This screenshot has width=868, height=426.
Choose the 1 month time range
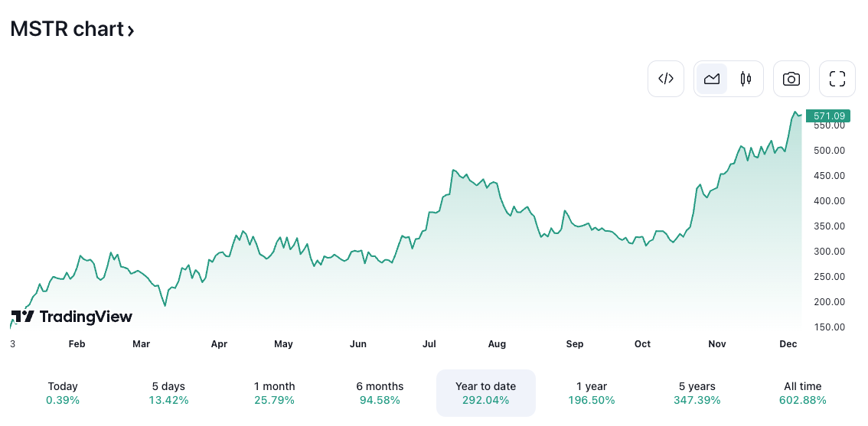275,393
